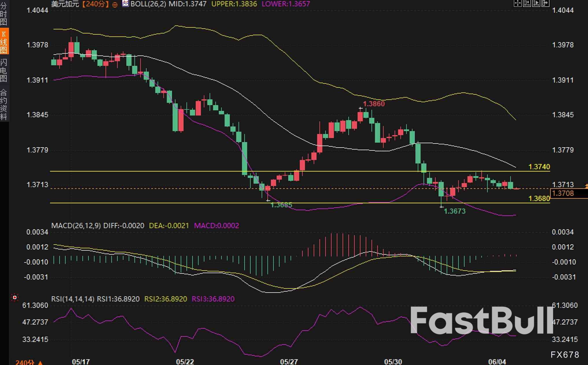The width and height of the screenshot is (588, 365).
Task: Click the play-forward chart replay icon
Action: point(536,3)
